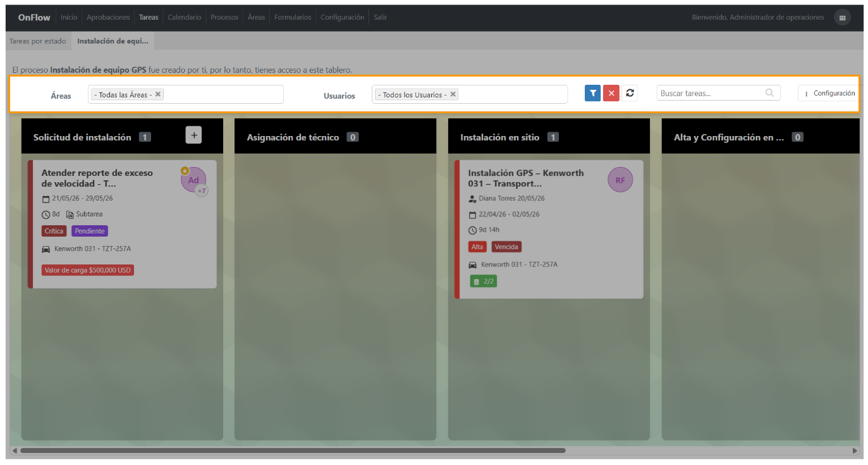868x465 pixels.
Task: Select the 'Instalación de equi...' tab
Action: pyautogui.click(x=113, y=41)
